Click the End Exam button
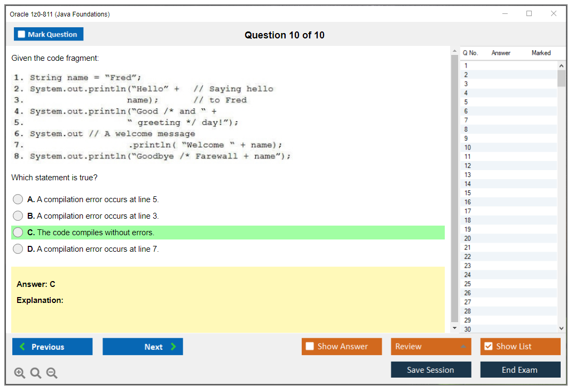The image size is (574, 392). click(520, 370)
